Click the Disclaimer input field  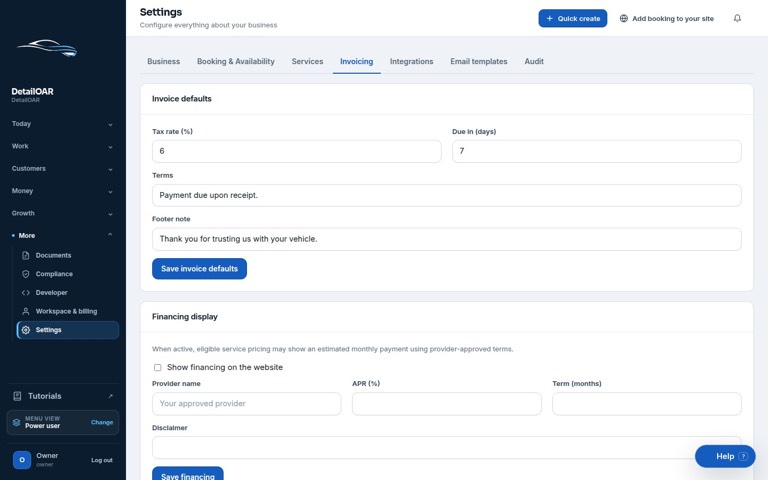(x=447, y=447)
